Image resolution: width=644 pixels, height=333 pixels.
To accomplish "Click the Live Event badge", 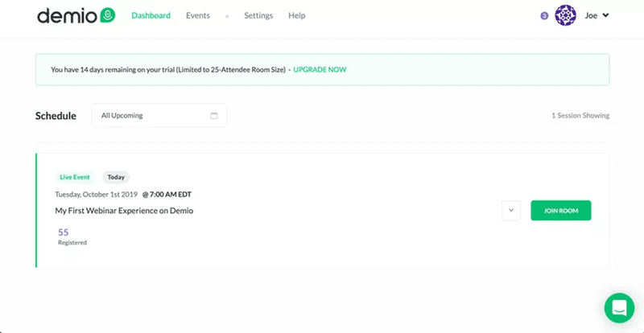I will [x=75, y=177].
